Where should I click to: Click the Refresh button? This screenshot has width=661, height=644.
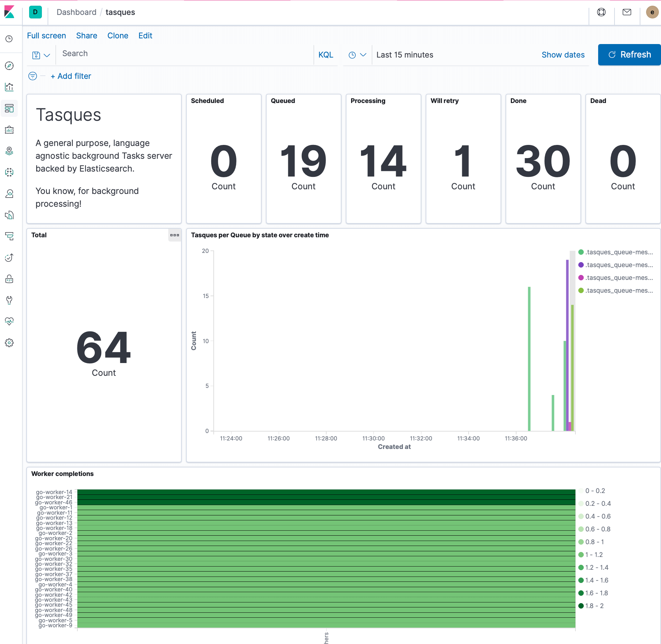point(629,55)
